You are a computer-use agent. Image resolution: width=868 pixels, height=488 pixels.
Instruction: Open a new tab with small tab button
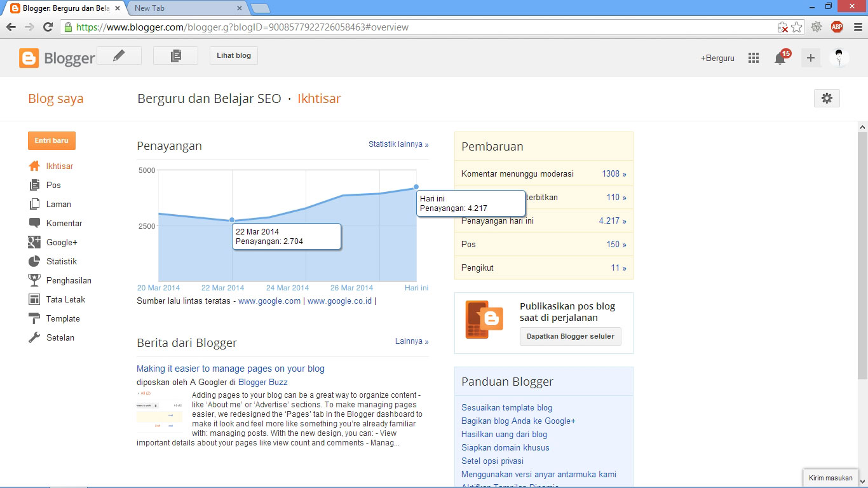(x=261, y=8)
